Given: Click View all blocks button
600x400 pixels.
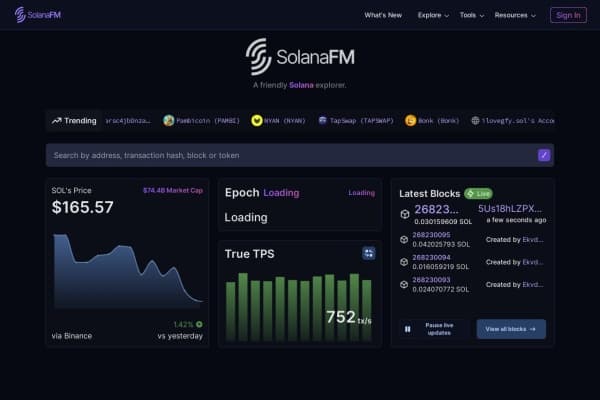Looking at the screenshot, I should [x=511, y=329].
